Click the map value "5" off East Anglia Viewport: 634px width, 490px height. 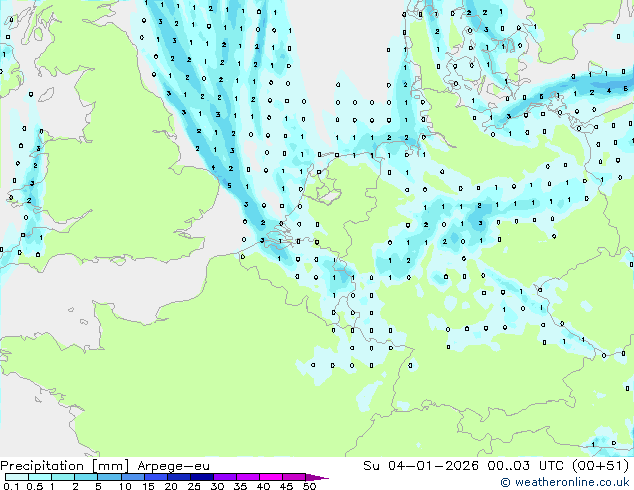click(229, 186)
